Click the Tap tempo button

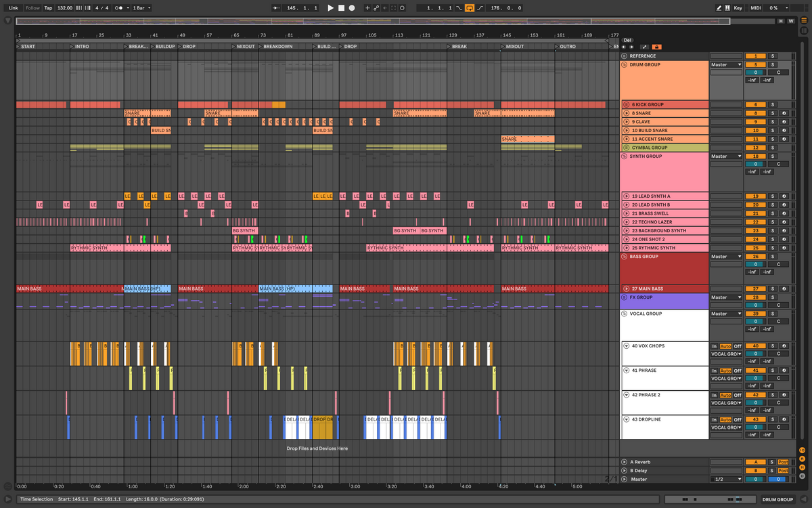48,8
